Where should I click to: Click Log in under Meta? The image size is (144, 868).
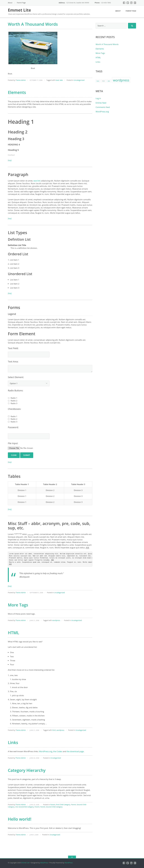[98, 98]
